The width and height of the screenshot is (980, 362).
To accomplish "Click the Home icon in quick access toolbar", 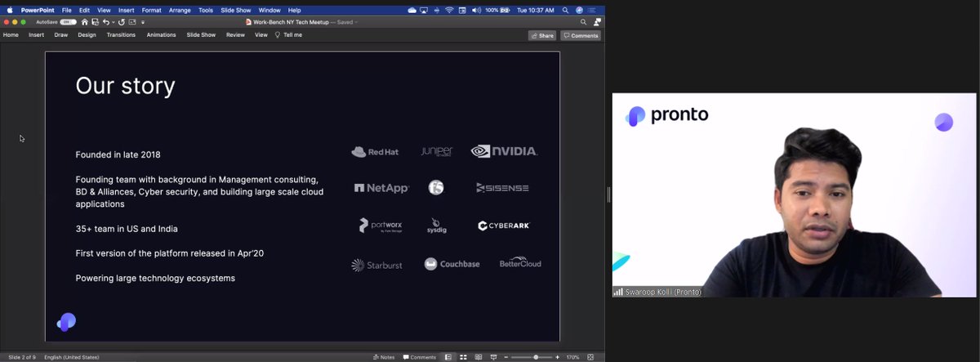I will pos(85,22).
